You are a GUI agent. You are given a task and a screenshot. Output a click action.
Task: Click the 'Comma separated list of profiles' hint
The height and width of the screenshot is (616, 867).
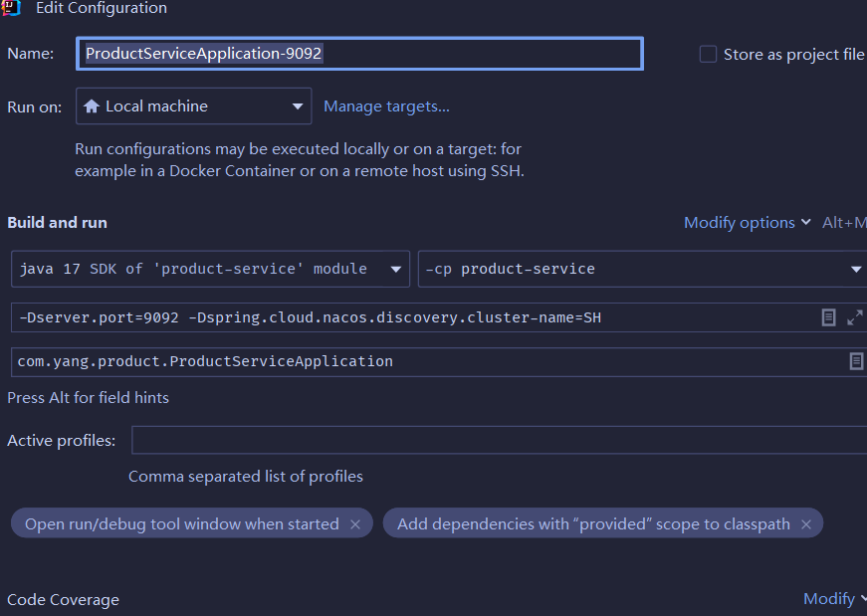click(x=246, y=476)
